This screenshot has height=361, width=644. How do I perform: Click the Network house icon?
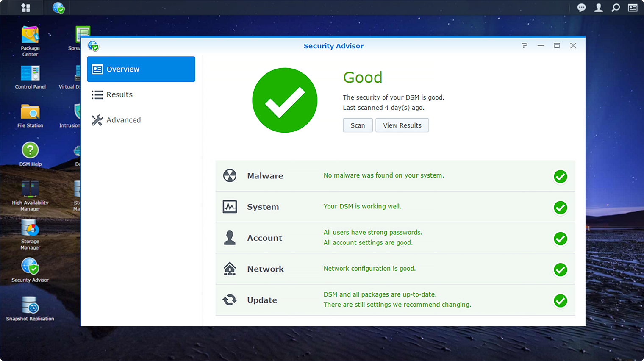(x=230, y=269)
